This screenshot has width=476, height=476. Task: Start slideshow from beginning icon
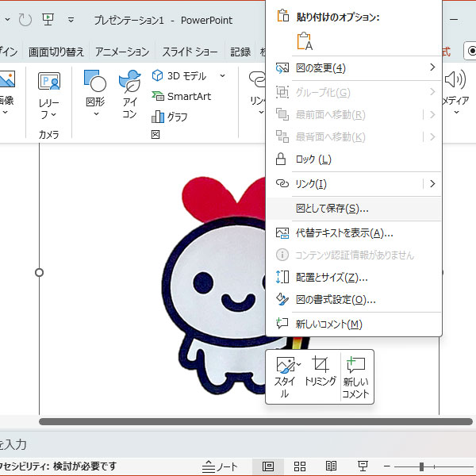(x=48, y=20)
